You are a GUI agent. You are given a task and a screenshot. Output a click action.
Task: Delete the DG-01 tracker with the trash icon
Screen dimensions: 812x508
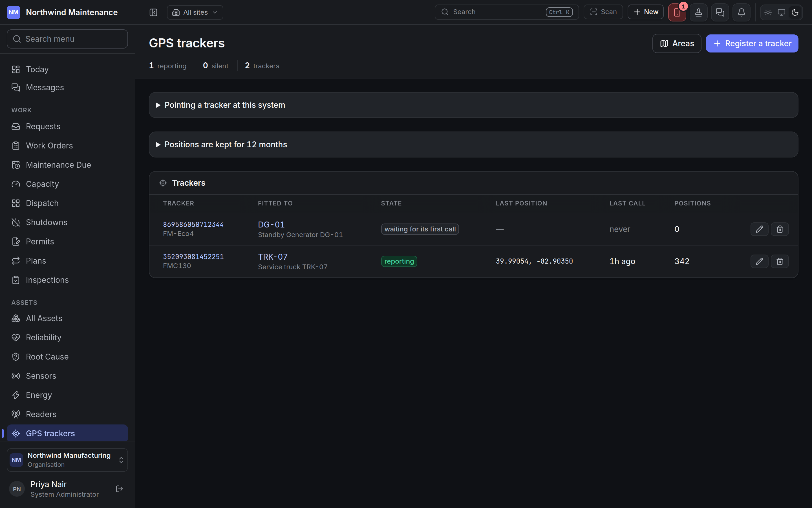pos(780,229)
